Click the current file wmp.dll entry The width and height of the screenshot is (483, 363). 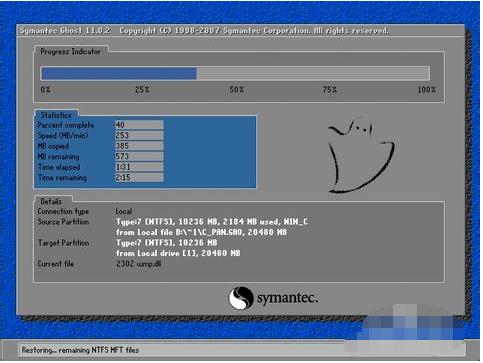click(138, 264)
